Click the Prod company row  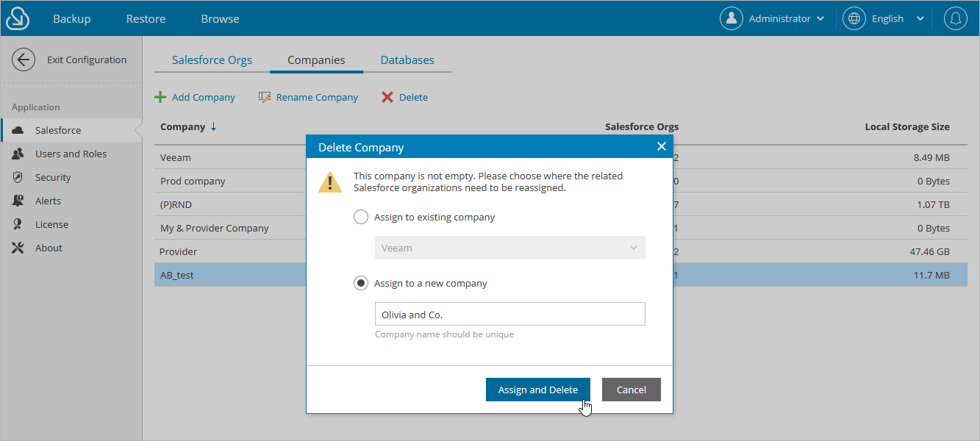tap(560, 181)
